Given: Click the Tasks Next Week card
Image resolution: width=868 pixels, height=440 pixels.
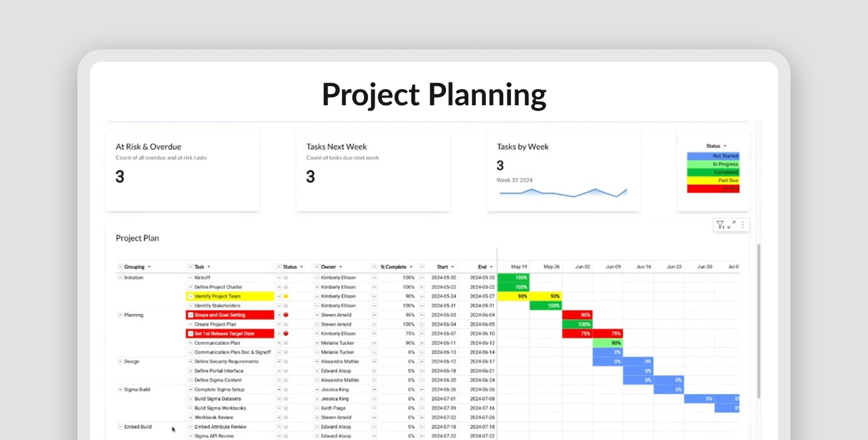Looking at the screenshot, I should click(x=373, y=170).
